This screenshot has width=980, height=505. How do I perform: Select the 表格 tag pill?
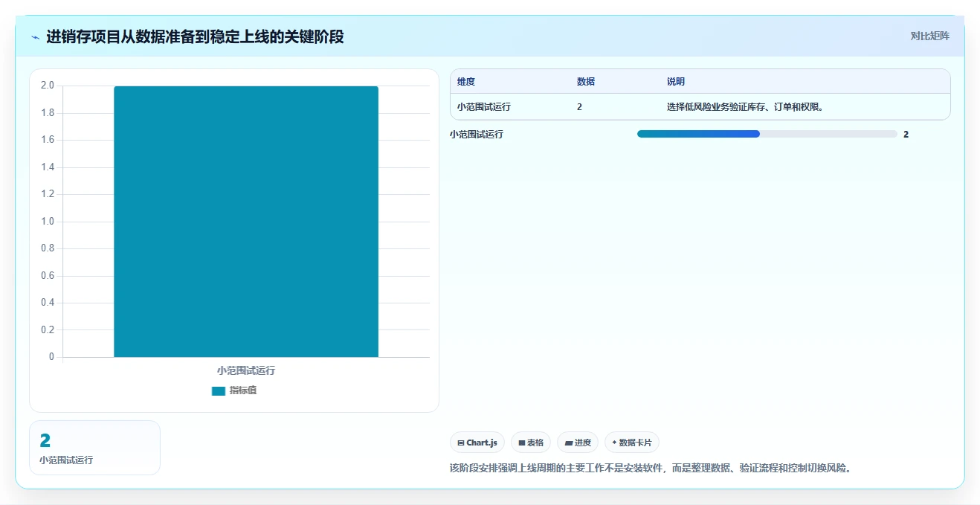(x=531, y=443)
